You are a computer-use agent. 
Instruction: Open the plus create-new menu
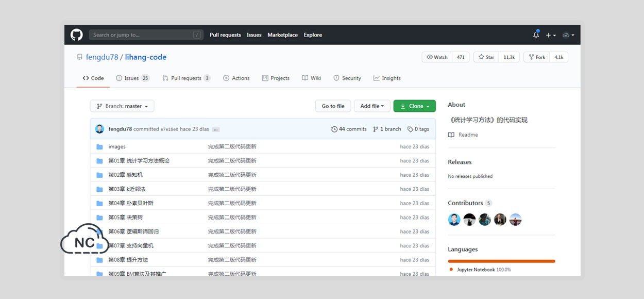click(x=551, y=35)
